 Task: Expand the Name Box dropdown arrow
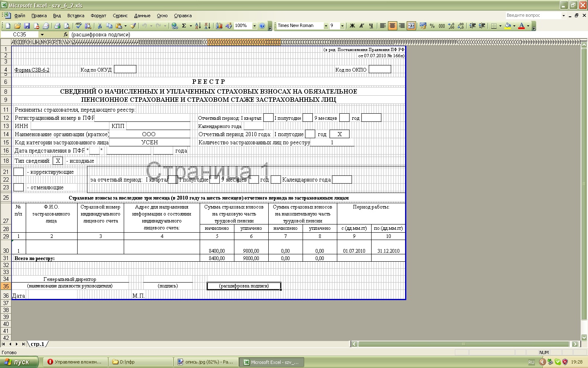42,35
